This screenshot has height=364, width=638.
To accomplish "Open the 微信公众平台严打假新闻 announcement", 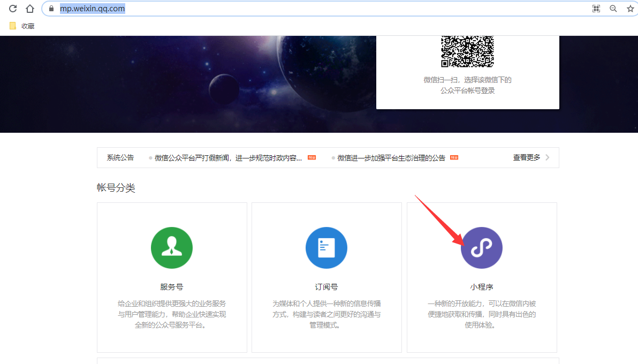I will [228, 158].
